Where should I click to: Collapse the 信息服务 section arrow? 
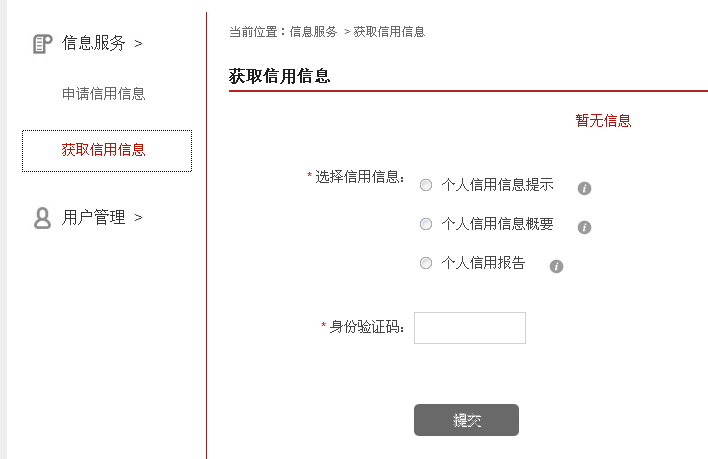click(138, 44)
